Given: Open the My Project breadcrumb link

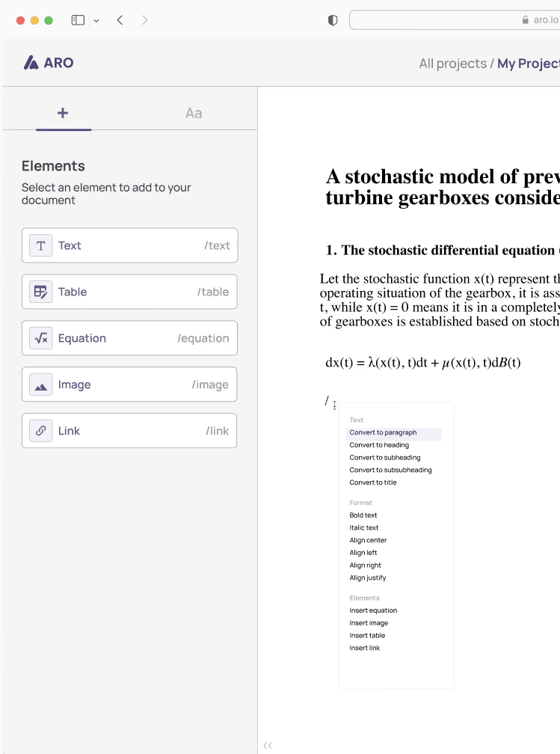Looking at the screenshot, I should pyautogui.click(x=529, y=64).
